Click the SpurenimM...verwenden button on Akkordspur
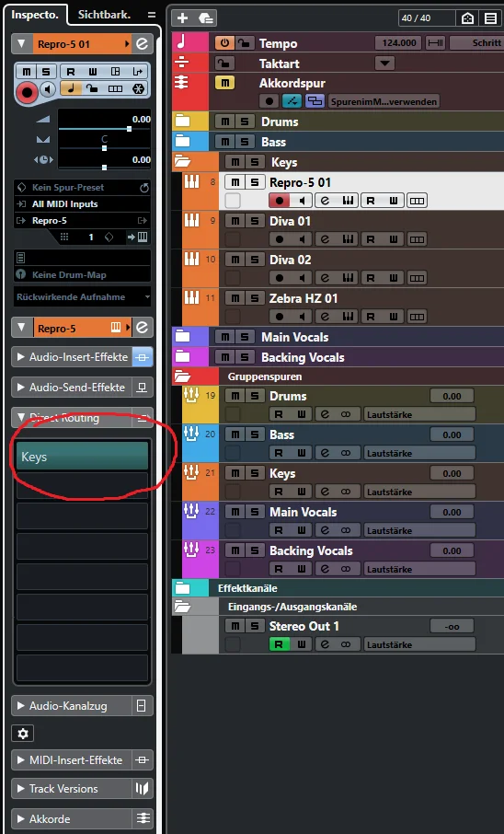Viewport: 504px width, 834px height. 384,101
